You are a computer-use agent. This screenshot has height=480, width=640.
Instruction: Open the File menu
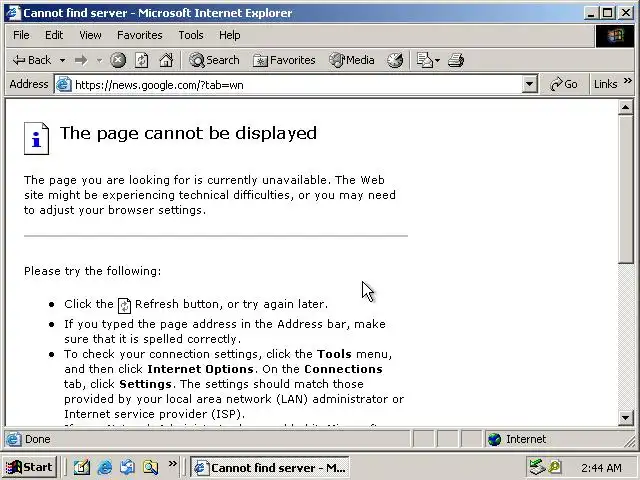(21, 35)
